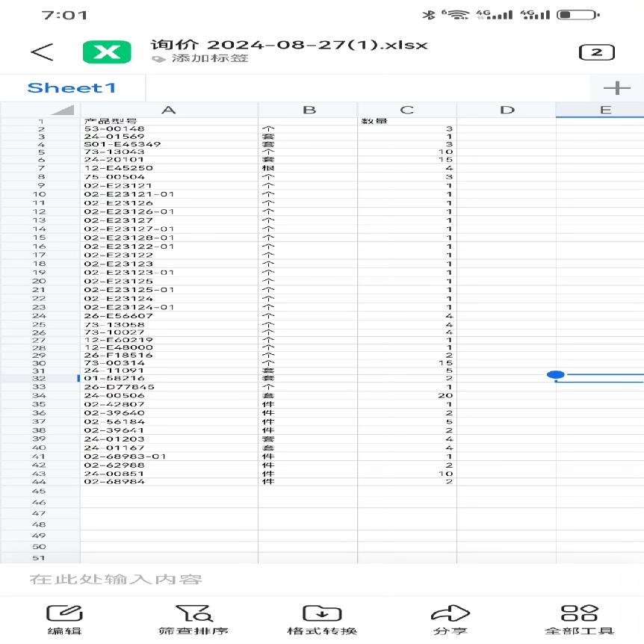Select cell 26-D77845
The image size is (644, 644).
[169, 387]
